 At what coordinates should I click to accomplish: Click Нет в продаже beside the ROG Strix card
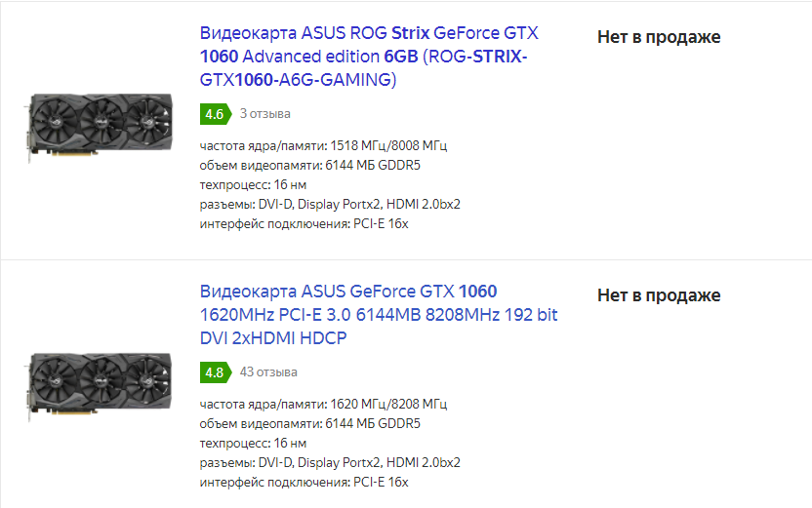coord(659,37)
